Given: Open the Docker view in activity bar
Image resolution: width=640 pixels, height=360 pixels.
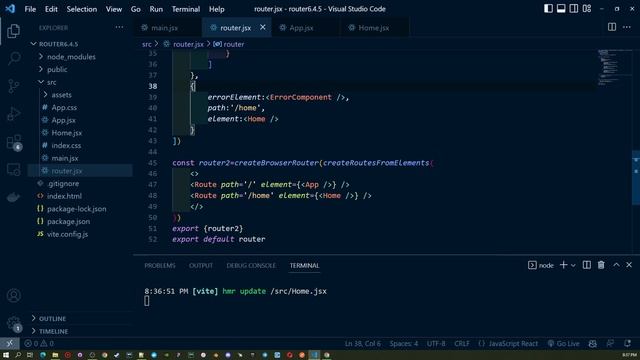Looking at the screenshot, I should click(x=13, y=197).
